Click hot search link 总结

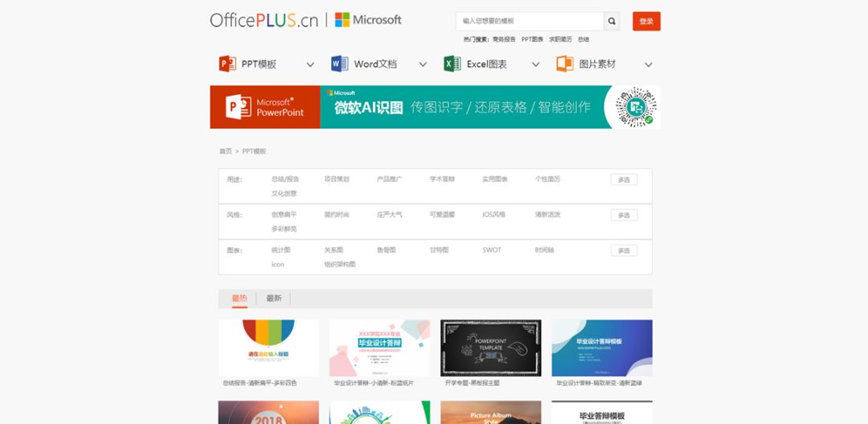tap(583, 39)
